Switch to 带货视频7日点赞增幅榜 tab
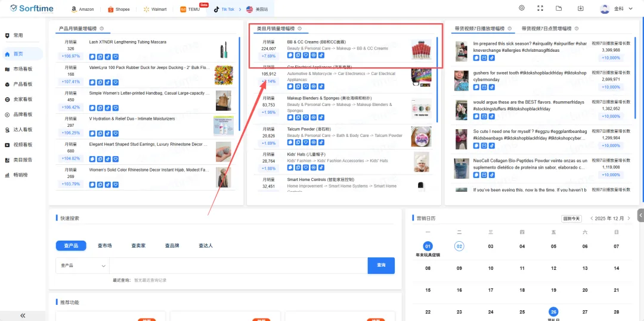Image resolution: width=644 pixels, height=321 pixels. pos(546,29)
